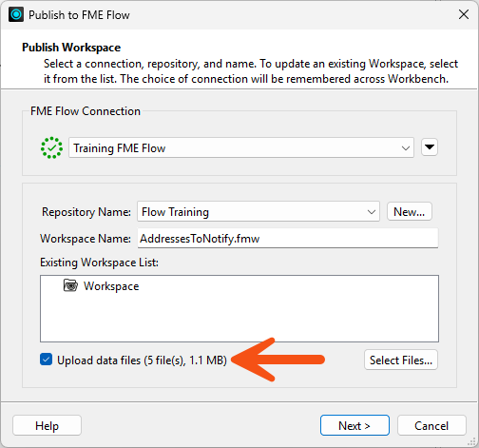The width and height of the screenshot is (479, 448).
Task: Cancel the publish wizard
Action: 431,425
